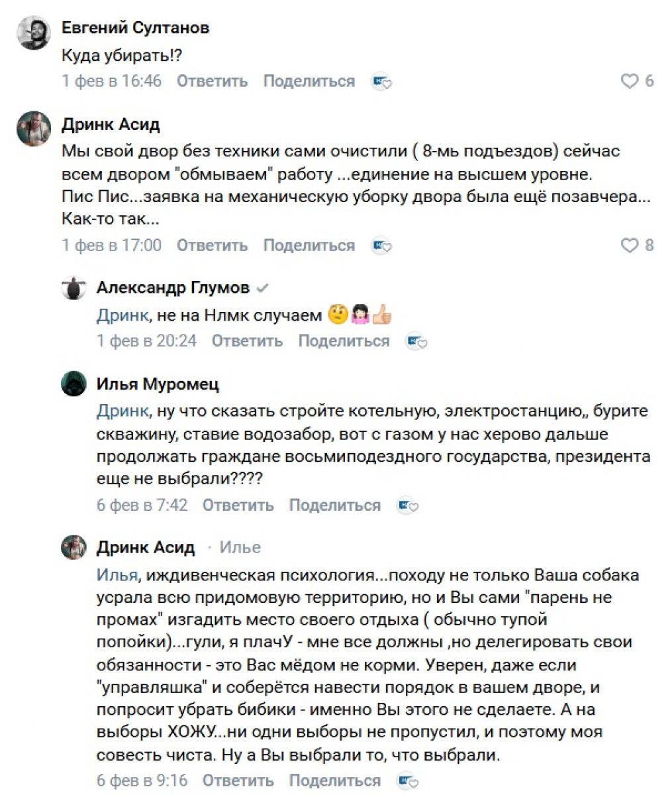Viewport: 672px width, 795px height.
Task: Share Дринк Асид's comment from 17:00
Action: [x=309, y=246]
